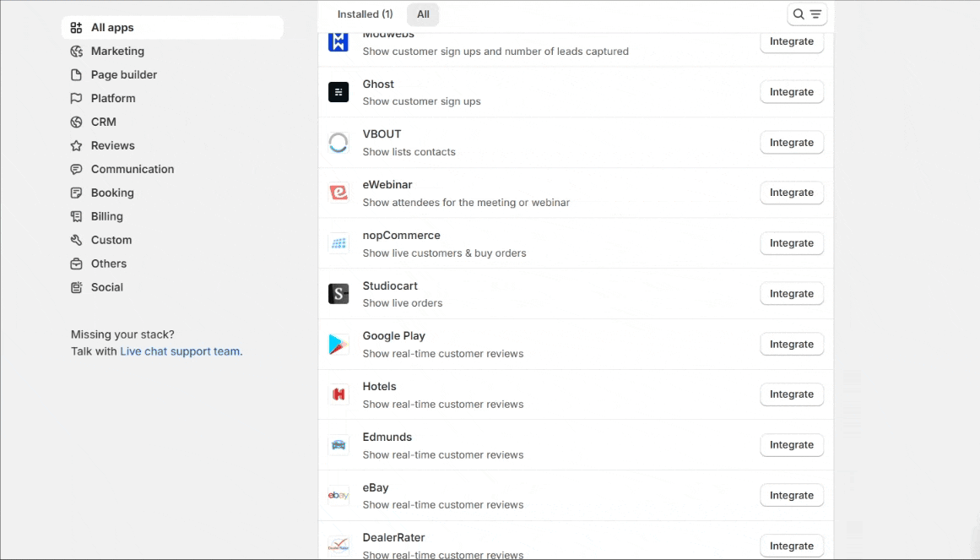
Task: Integrate the Edmunds app
Action: click(791, 445)
